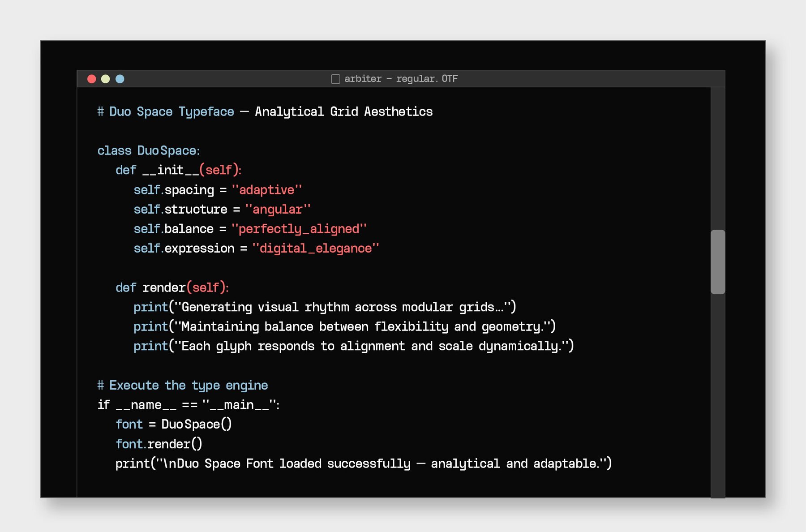Click the red close window dot
806x532 pixels.
92,79
